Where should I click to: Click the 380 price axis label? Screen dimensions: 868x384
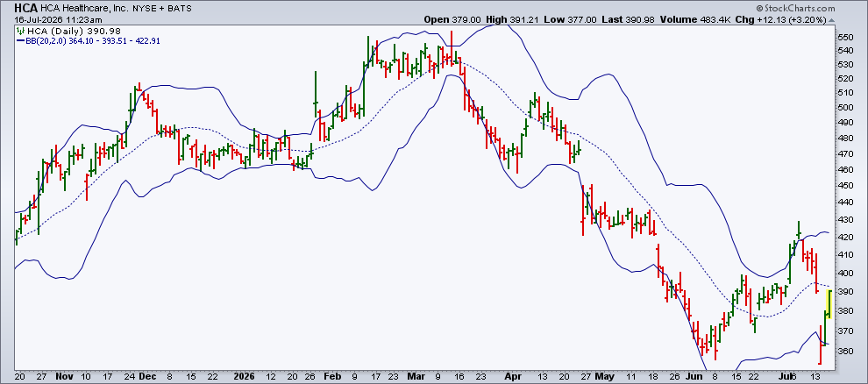pyautogui.click(x=845, y=311)
